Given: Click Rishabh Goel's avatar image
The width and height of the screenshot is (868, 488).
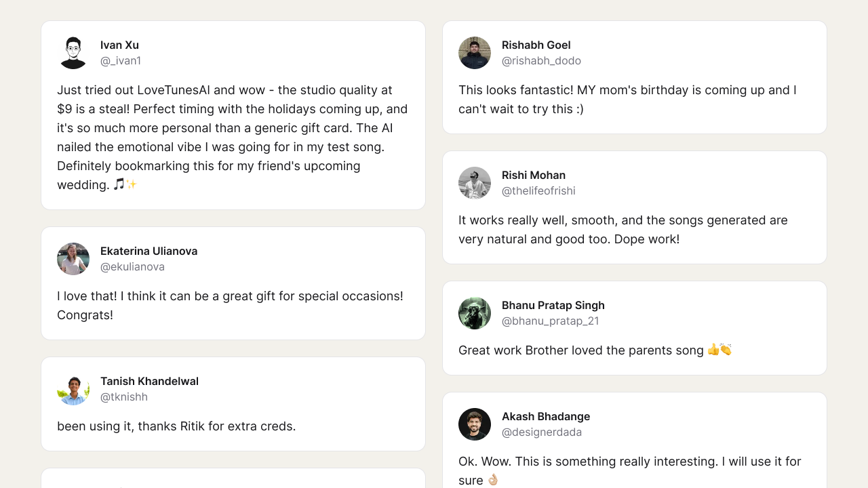Looking at the screenshot, I should [x=475, y=53].
